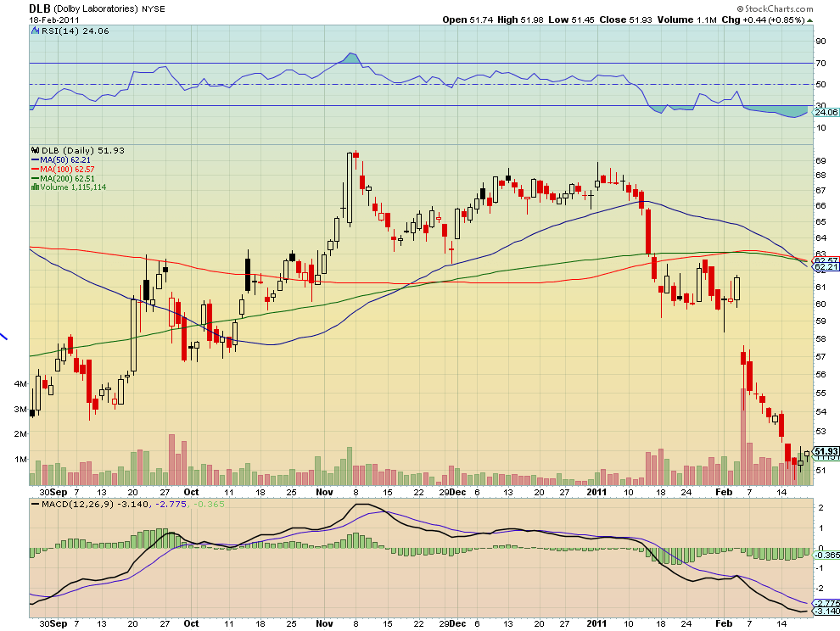Image resolution: width=840 pixels, height=631 pixels.
Task: Click the DLB (Daily) 51.93 legend text
Action: pyautogui.click(x=83, y=150)
